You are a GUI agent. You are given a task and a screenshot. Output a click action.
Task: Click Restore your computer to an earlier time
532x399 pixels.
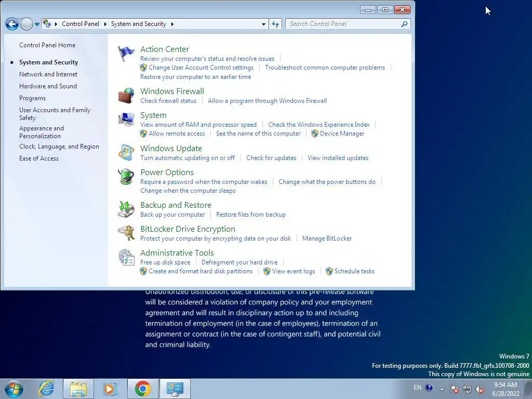pyautogui.click(x=195, y=77)
